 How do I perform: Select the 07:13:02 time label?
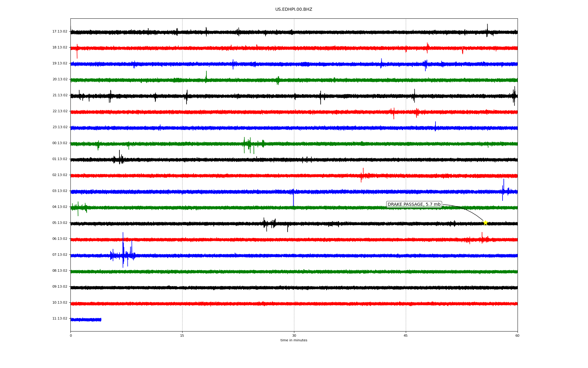click(60, 255)
